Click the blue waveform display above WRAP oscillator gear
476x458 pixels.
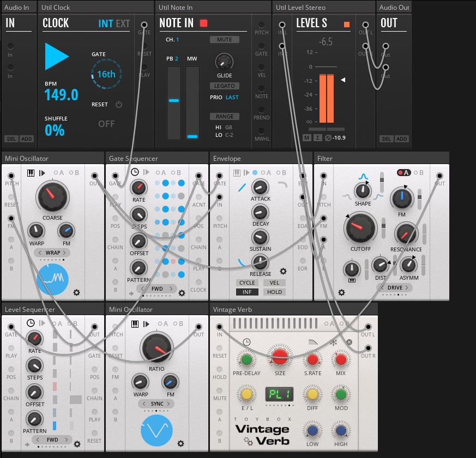tap(52, 279)
